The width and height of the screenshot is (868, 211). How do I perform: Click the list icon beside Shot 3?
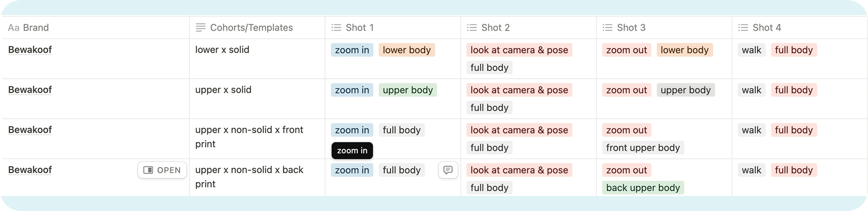tap(608, 28)
